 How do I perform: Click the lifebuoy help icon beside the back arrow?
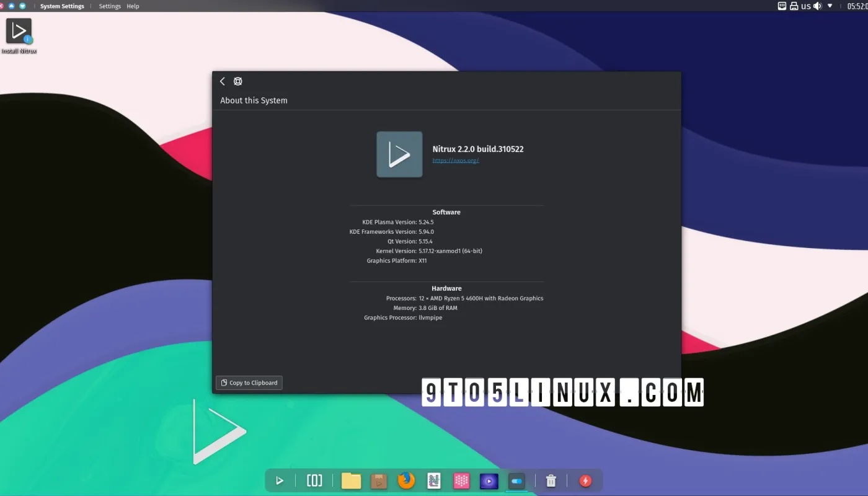pos(237,81)
